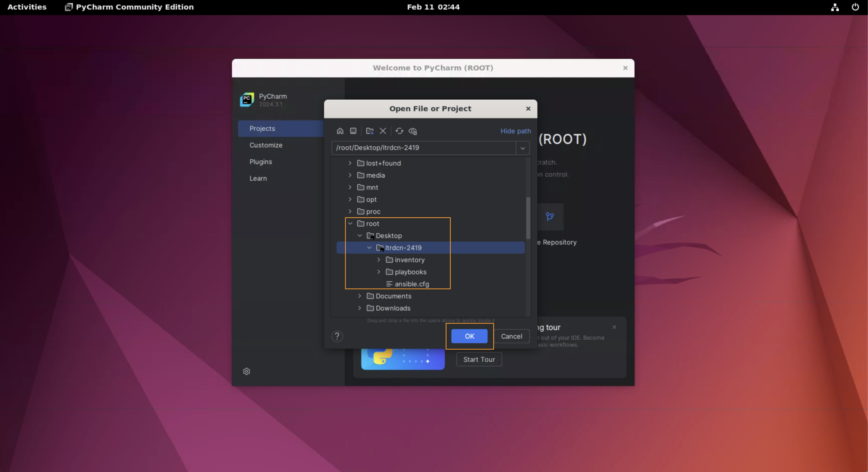The width and height of the screenshot is (868, 472).
Task: Select the playbooks folder
Action: [406, 272]
